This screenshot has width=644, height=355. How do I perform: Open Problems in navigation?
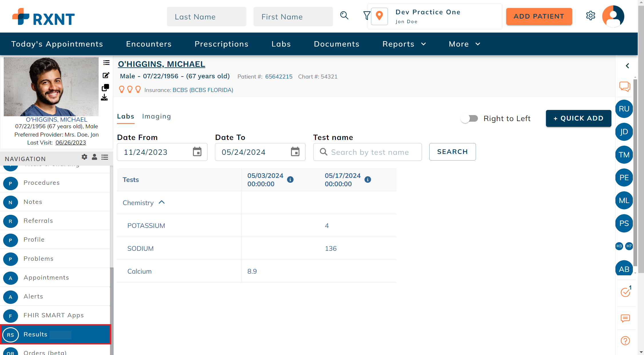[x=55, y=259]
